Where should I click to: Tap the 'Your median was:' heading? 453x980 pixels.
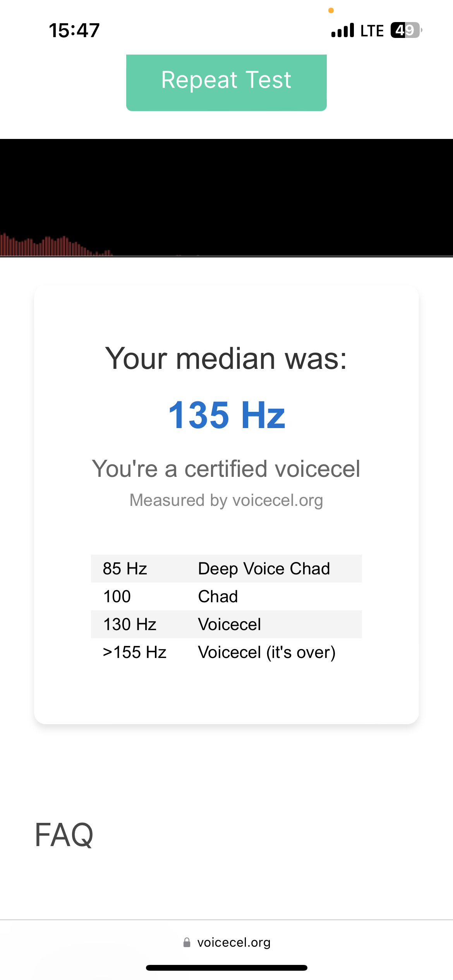[x=226, y=358]
